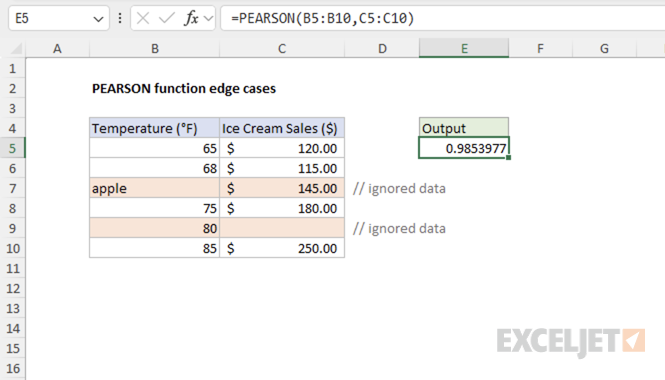
Task: Select row 7 header
Action: (x=13, y=188)
